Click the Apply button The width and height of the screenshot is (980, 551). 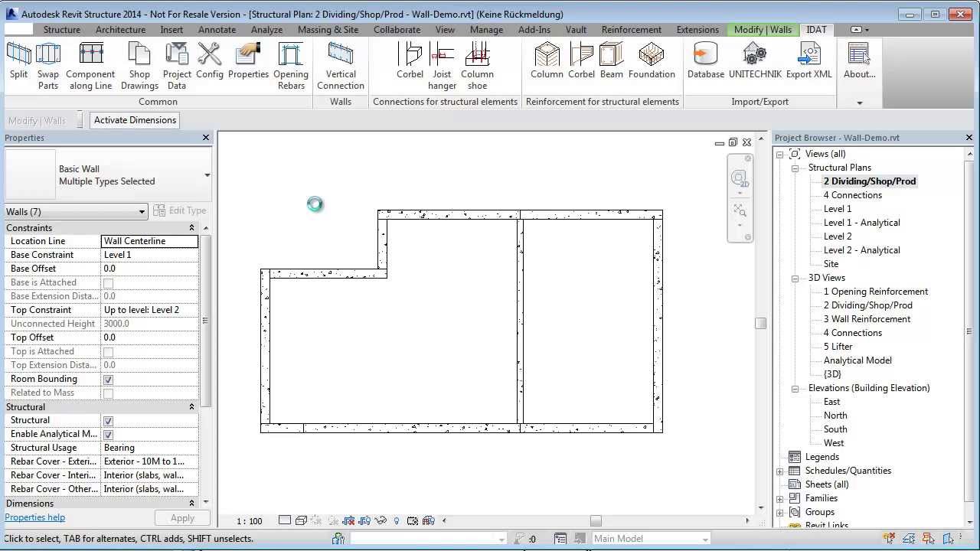pos(182,518)
